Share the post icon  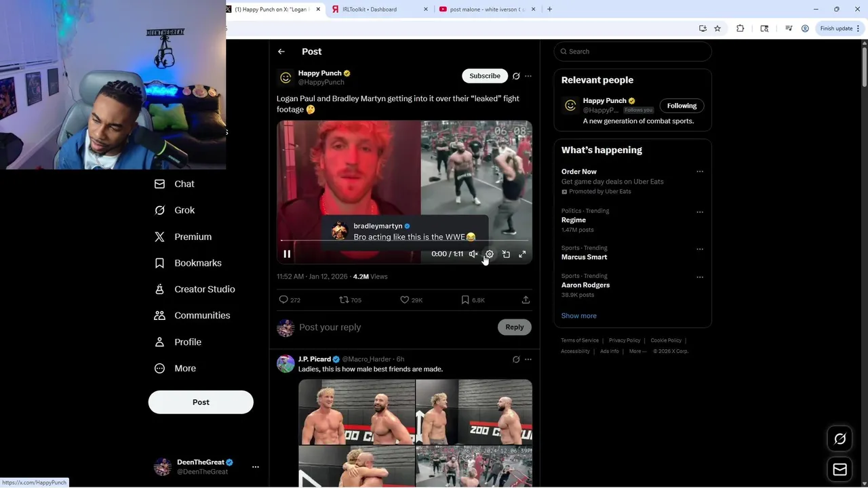coord(526,300)
